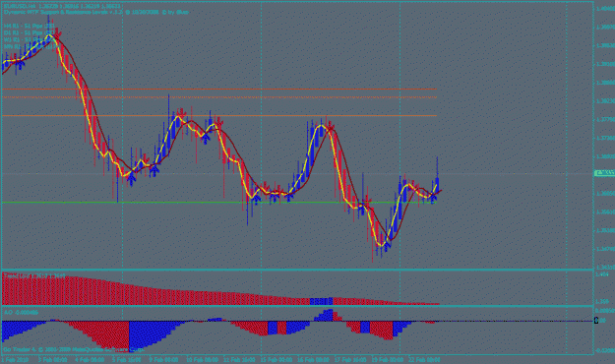Image resolution: width=615 pixels, height=364 pixels.
Task: Select the W1 R1 - S1 Pips label
Action: tap(30, 40)
